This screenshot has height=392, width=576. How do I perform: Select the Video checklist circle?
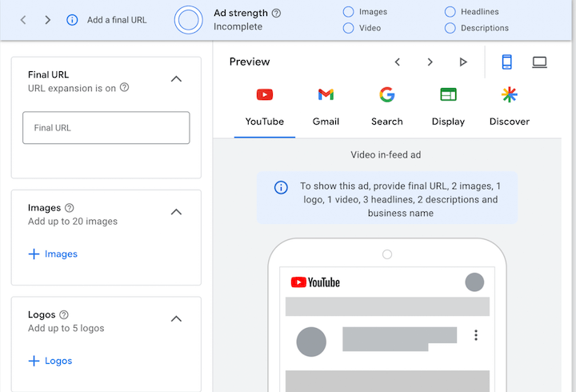coord(348,28)
